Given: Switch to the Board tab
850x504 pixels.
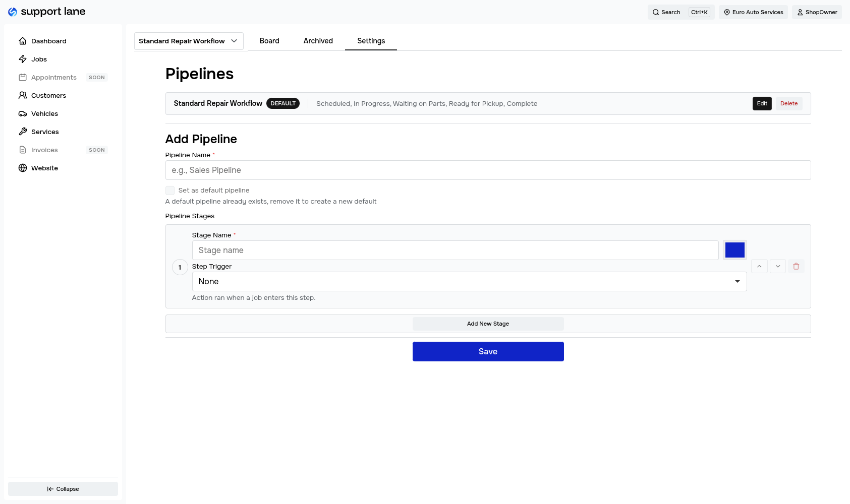Looking at the screenshot, I should (269, 41).
